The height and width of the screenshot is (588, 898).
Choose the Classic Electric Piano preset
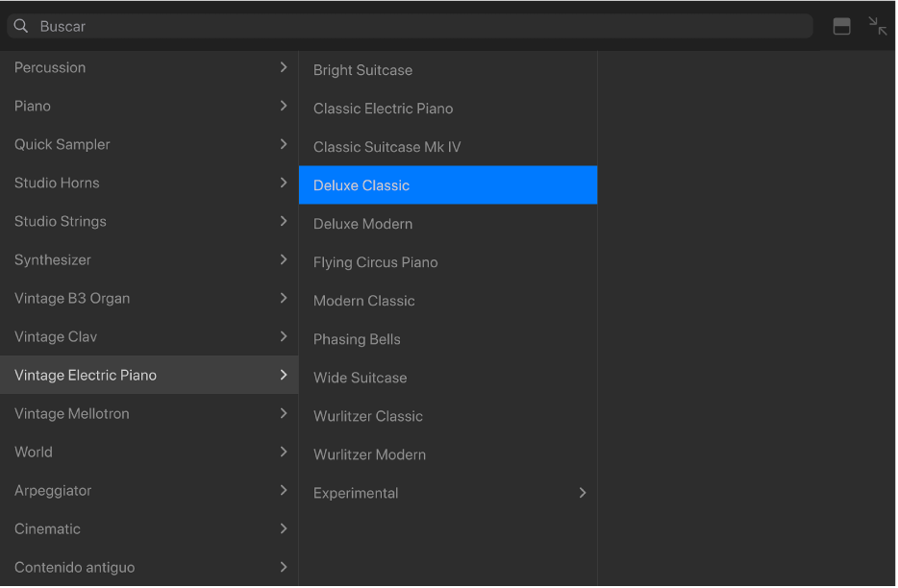click(383, 109)
